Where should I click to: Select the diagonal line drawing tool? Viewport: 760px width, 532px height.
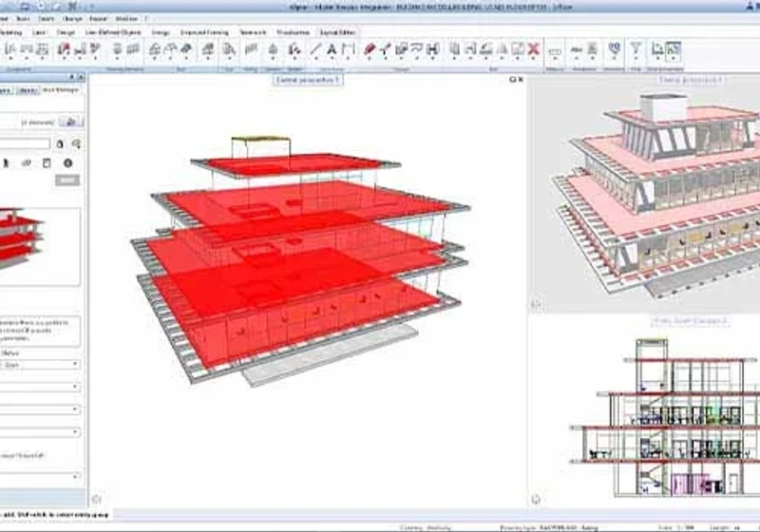[x=315, y=49]
